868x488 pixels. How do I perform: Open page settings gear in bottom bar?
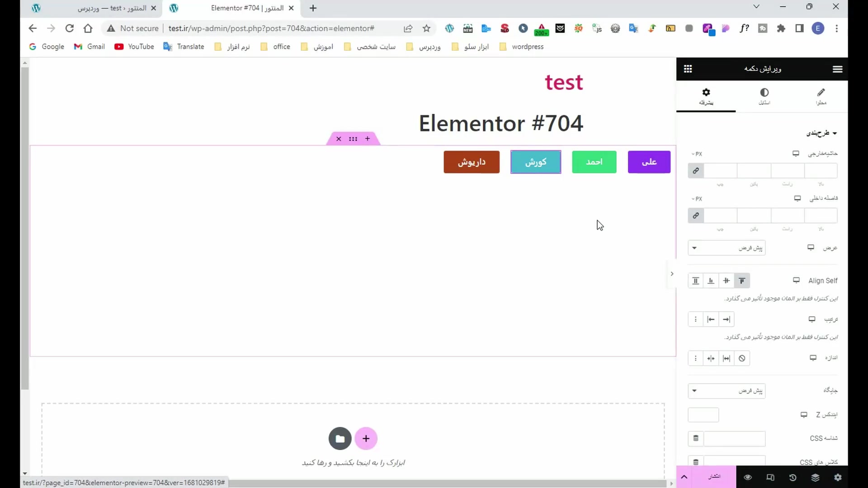(x=838, y=477)
